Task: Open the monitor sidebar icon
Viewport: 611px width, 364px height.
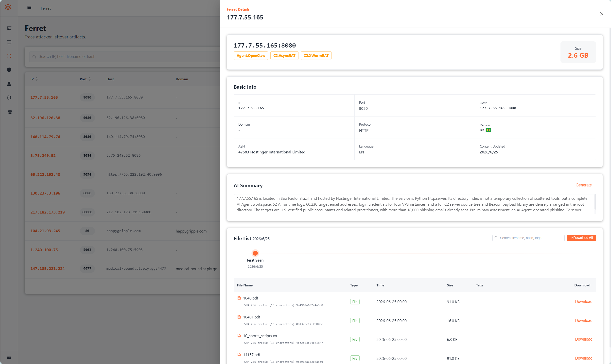Action: pos(9,42)
